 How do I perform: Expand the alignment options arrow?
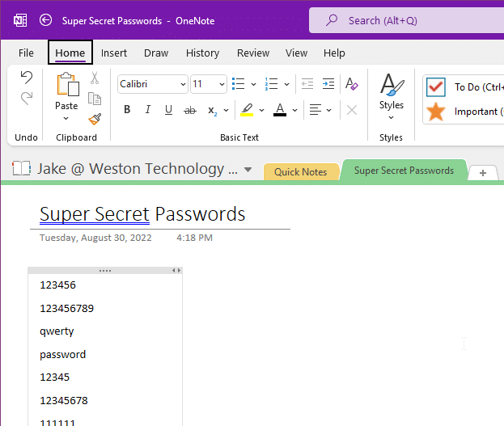328,111
